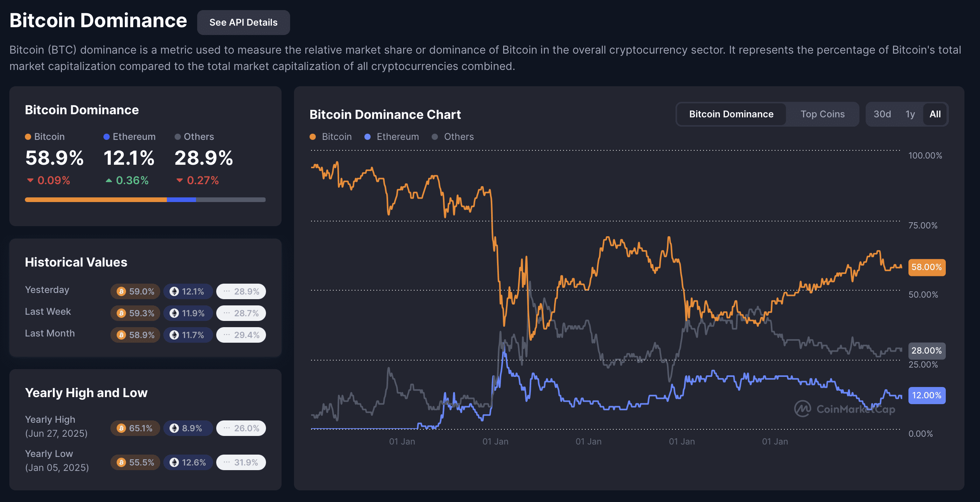Click the Bitcoin icon in Yearly High row
980x502 pixels.
click(121, 428)
